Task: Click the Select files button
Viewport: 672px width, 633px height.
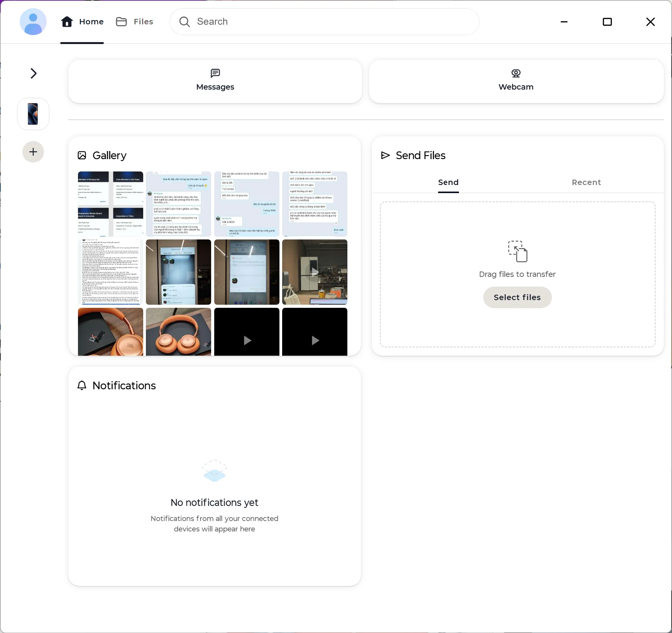Action: point(517,297)
